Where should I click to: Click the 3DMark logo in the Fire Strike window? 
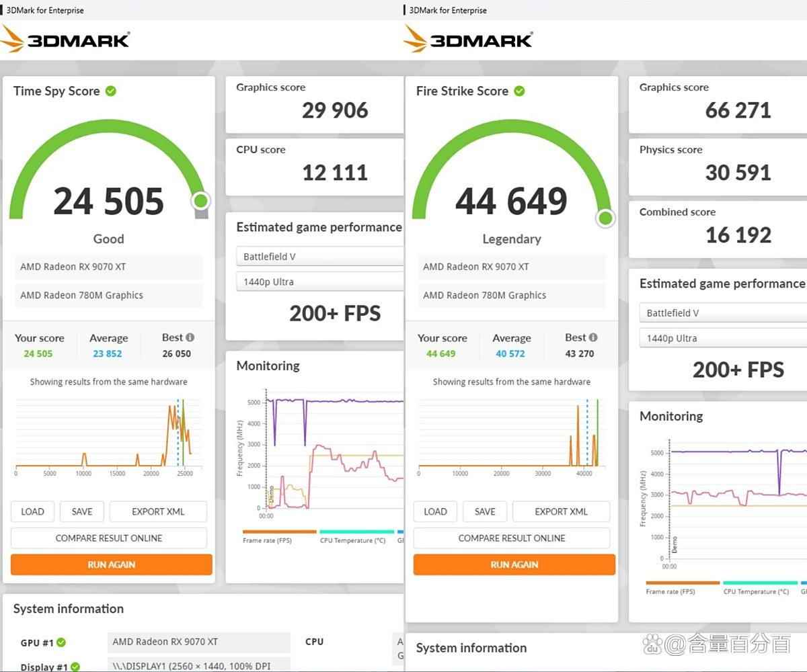468,39
